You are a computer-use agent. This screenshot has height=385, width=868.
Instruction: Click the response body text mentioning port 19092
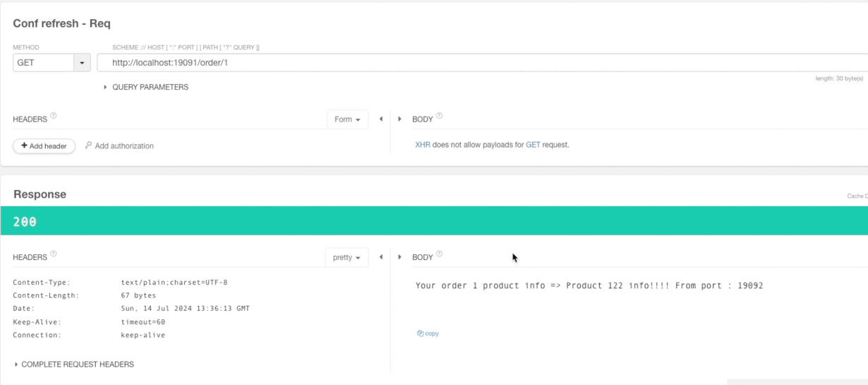click(589, 285)
